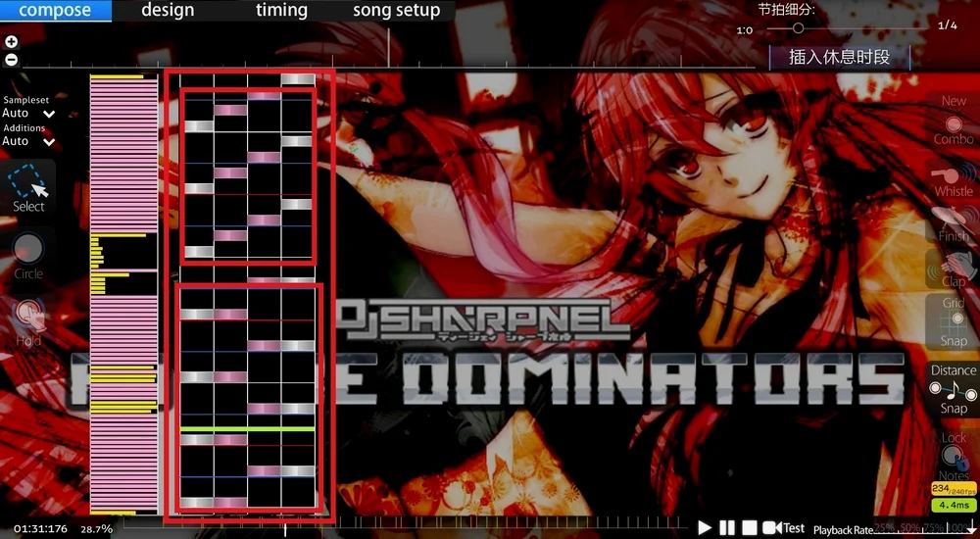
Task: Toggle New Combo
Action: (x=954, y=121)
